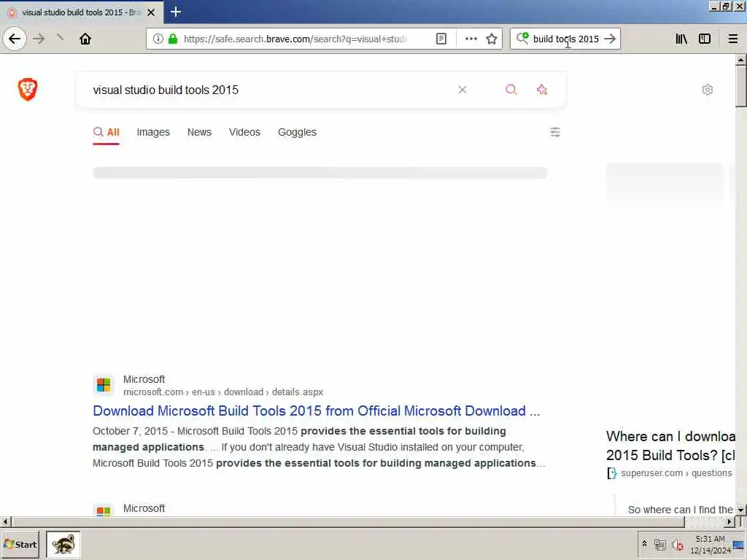Click the October 7, 2015 result description snippet

click(x=320, y=447)
